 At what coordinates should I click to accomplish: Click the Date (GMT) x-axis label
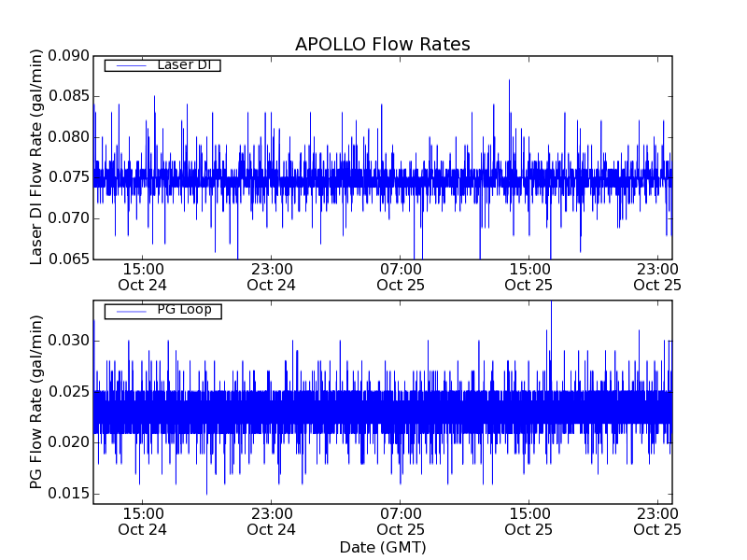[382, 547]
